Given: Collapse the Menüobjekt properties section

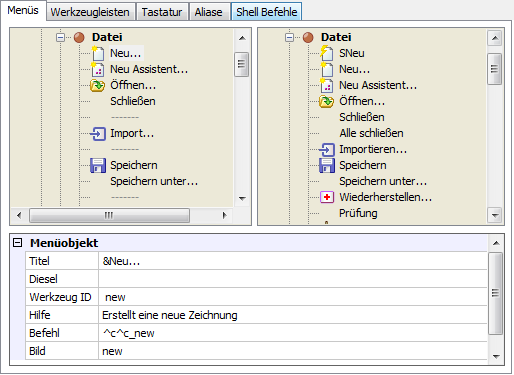Looking at the screenshot, I should click(x=18, y=243).
